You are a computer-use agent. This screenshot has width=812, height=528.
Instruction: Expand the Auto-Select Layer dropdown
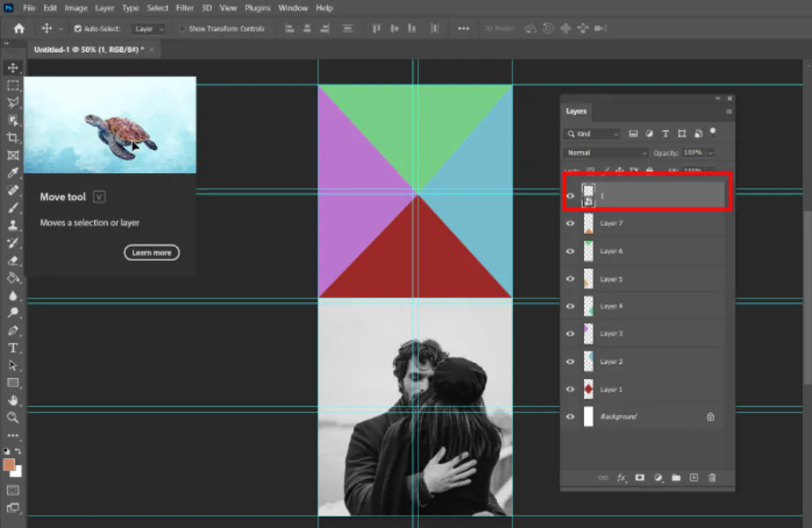click(x=149, y=28)
